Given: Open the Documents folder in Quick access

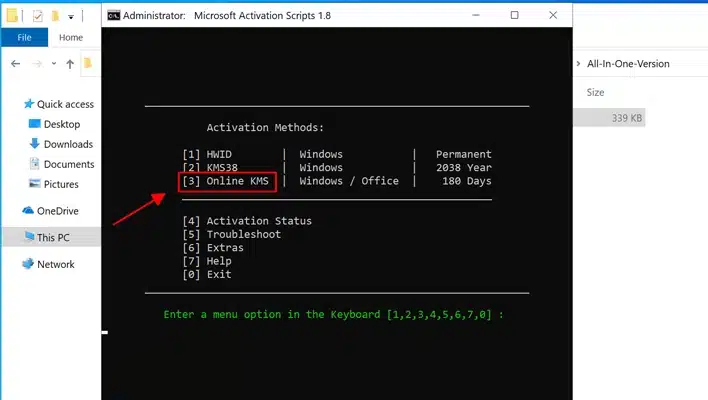Looking at the screenshot, I should (x=68, y=164).
